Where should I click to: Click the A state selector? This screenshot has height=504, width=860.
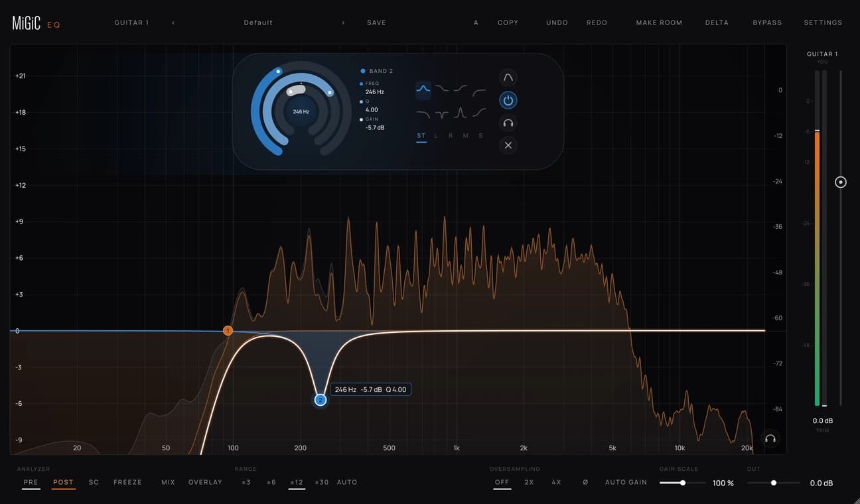476,23
